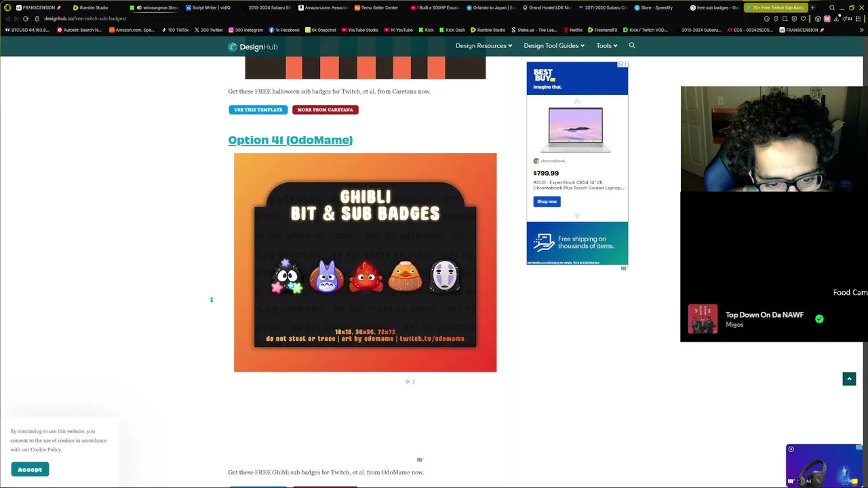Switch to the free sub badges Google tab
Viewport: 868px width, 488px height.
tap(715, 7)
